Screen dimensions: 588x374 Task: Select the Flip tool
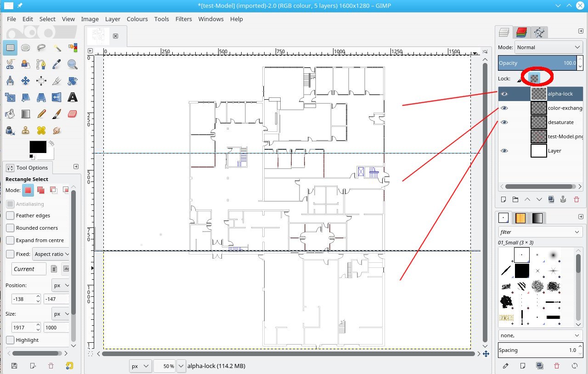pos(57,97)
